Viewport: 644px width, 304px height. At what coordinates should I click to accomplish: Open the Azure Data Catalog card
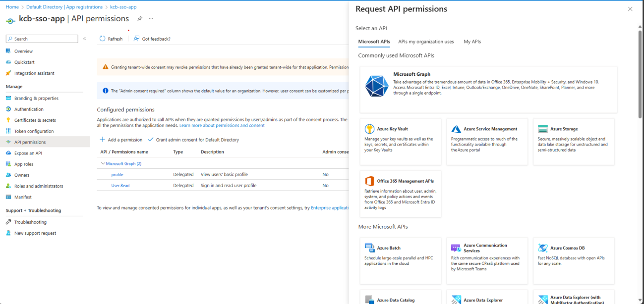tap(401, 297)
